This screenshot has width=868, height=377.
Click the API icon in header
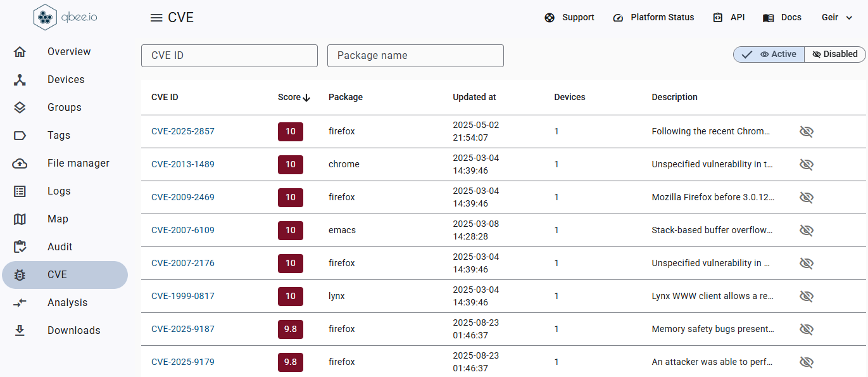718,18
